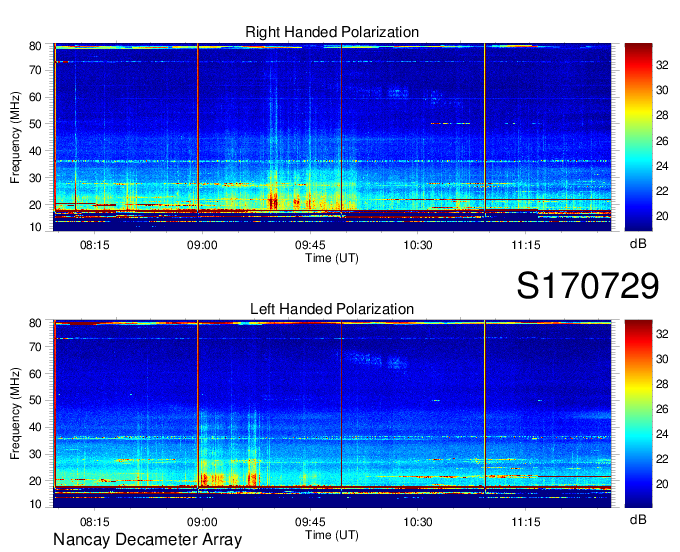Click the 20 dB label on bottom colorbar
The height and width of the screenshot is (552, 680).
(x=662, y=484)
